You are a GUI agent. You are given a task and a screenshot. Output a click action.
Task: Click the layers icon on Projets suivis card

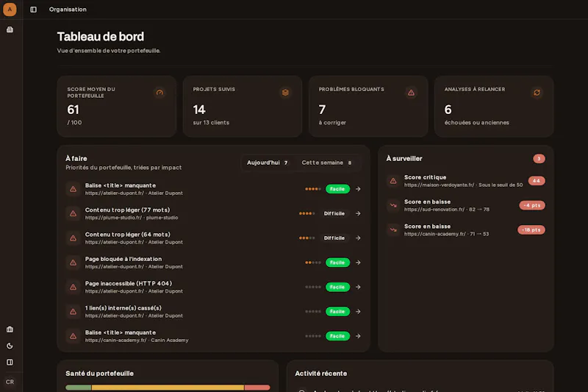point(285,92)
